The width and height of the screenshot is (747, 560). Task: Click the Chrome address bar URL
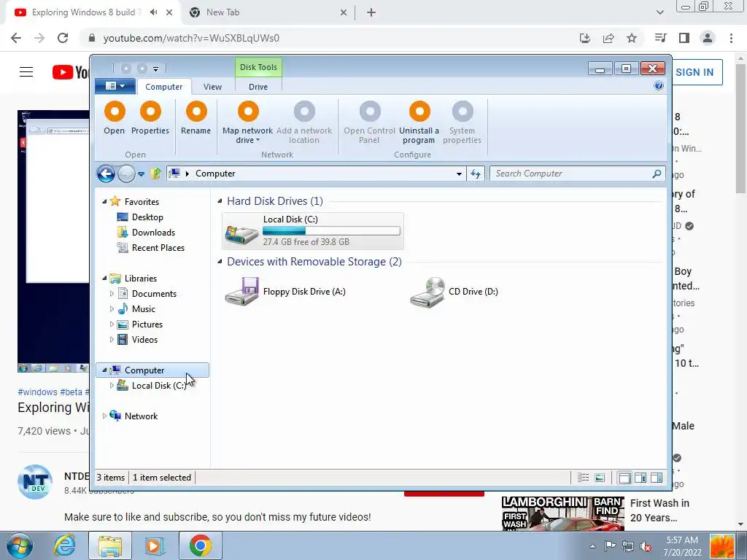click(x=192, y=38)
